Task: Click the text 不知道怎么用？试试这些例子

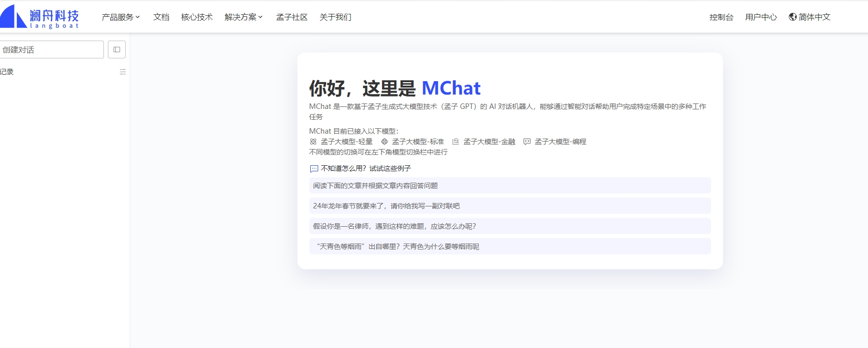Action: click(366, 168)
